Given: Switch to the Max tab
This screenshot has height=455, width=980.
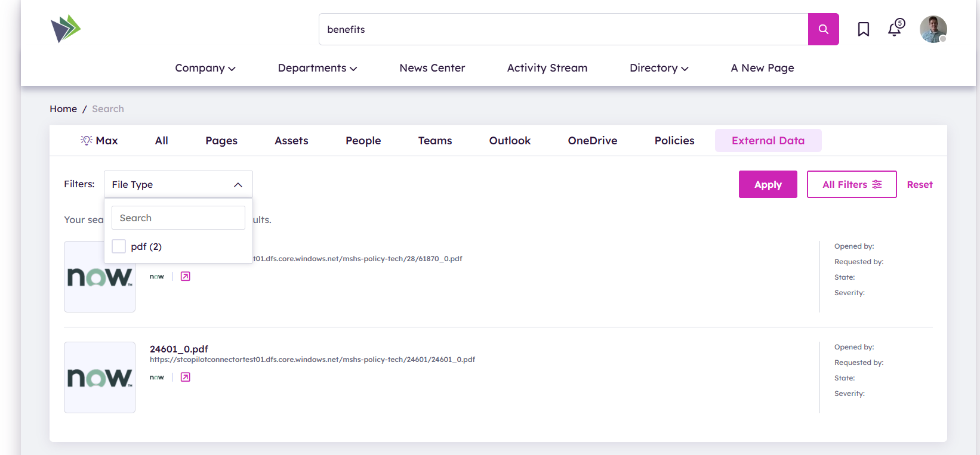Looking at the screenshot, I should [x=100, y=141].
